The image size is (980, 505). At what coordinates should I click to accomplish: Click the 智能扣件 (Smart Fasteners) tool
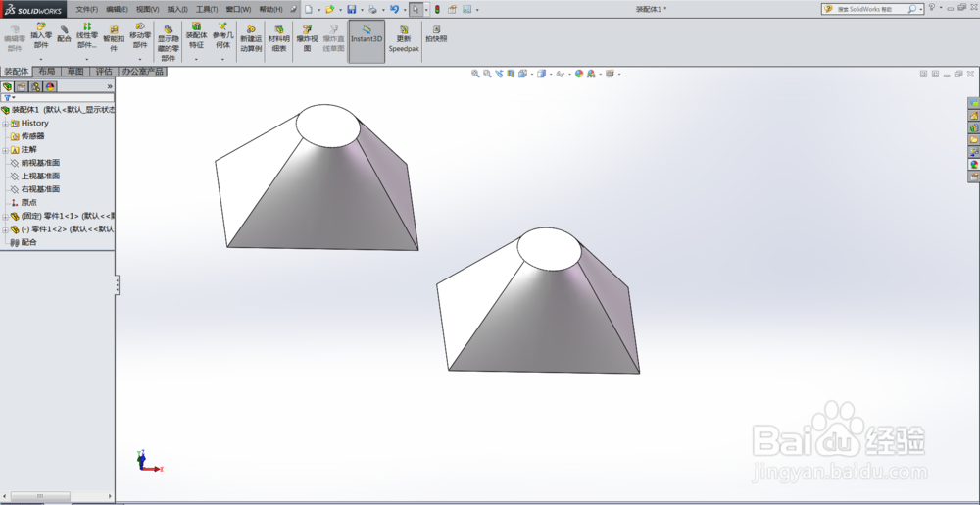coord(114,39)
